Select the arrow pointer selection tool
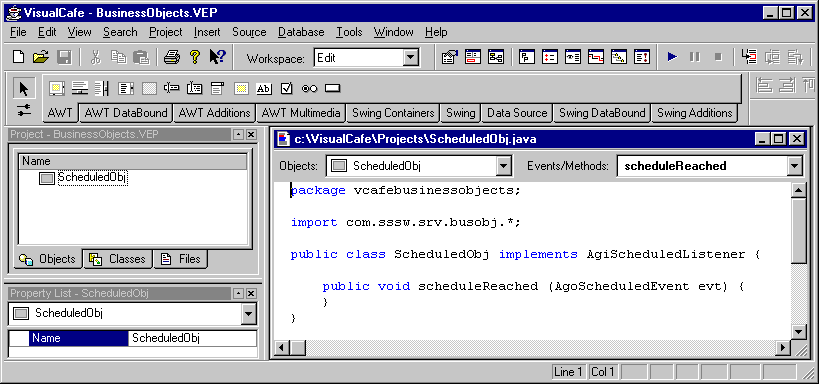Screen dimensions: 819x384 (24, 89)
